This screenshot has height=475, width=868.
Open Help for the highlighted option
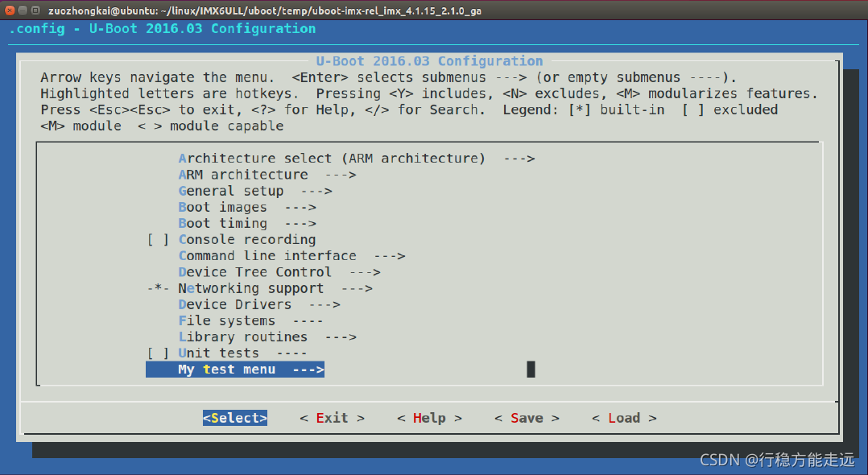point(429,417)
